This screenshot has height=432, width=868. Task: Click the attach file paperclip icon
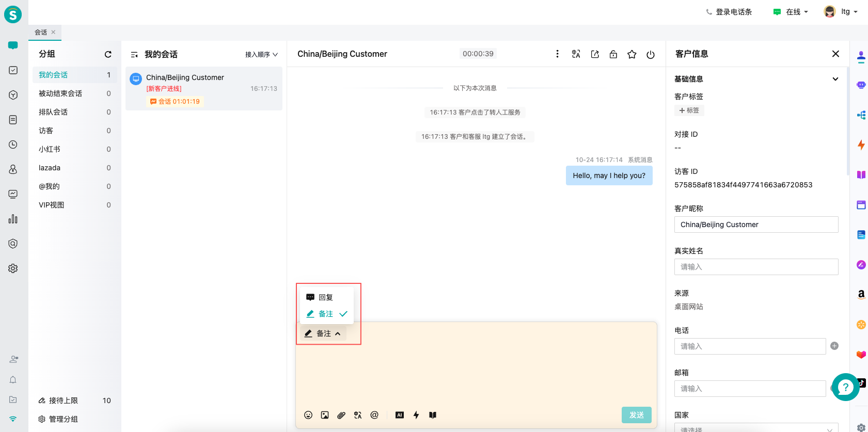tap(341, 415)
